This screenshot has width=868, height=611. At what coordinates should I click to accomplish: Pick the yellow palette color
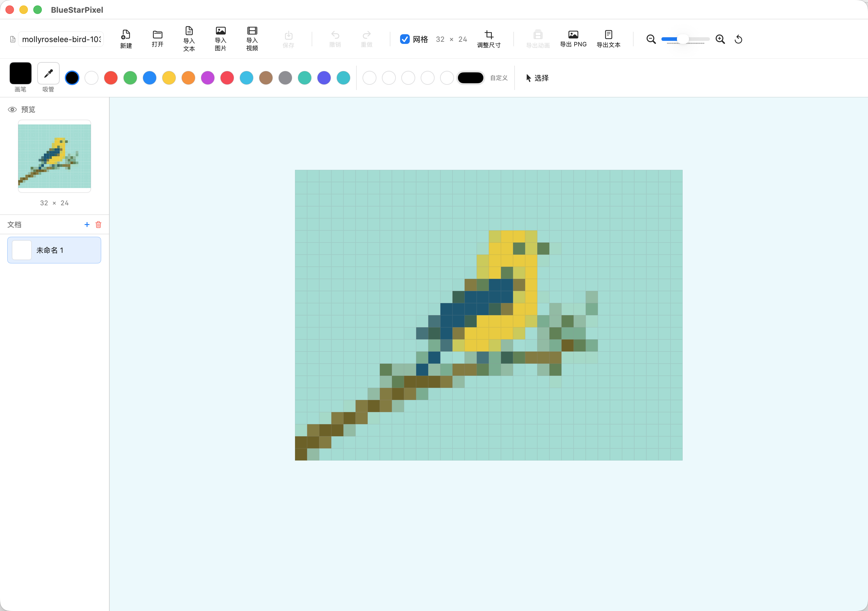click(169, 78)
